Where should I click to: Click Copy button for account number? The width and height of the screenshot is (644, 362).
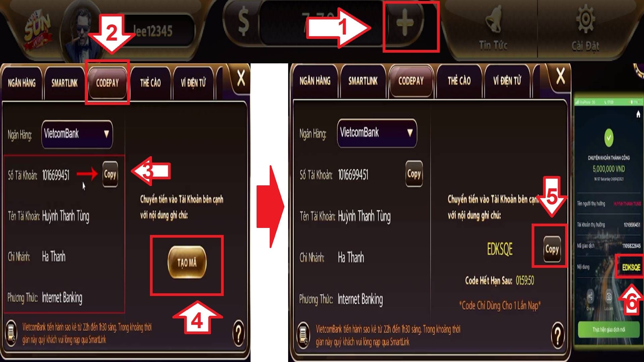[110, 174]
